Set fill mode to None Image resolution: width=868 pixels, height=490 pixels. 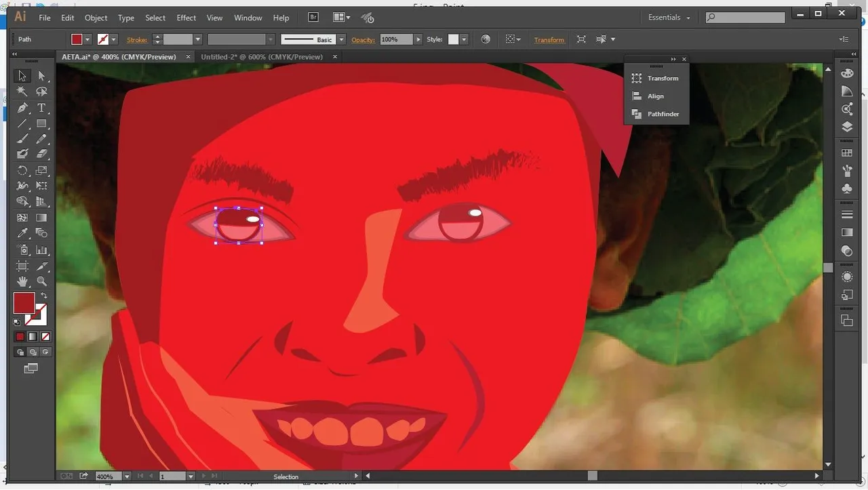[x=45, y=336]
